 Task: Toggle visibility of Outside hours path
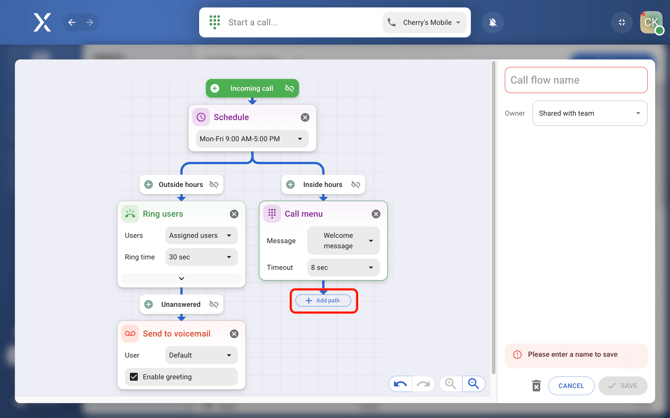click(214, 184)
